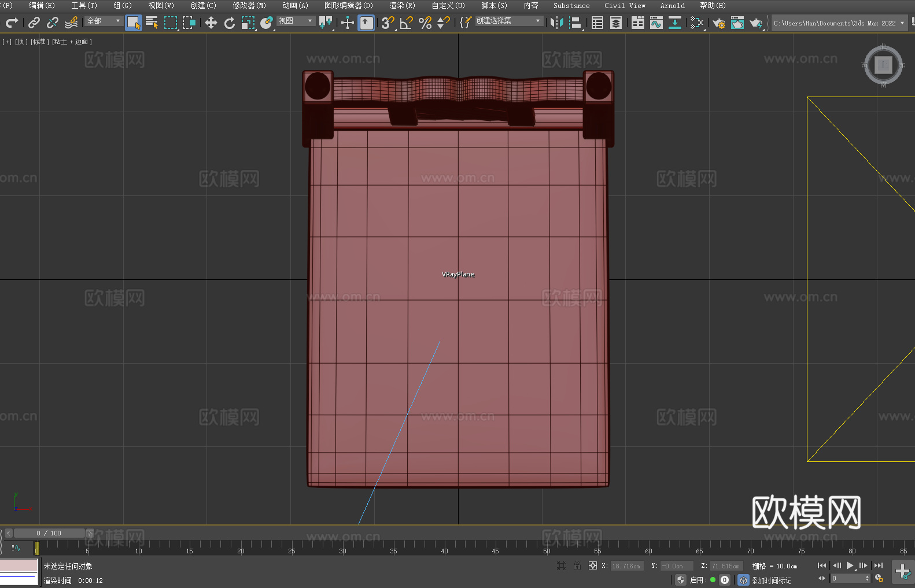The width and height of the screenshot is (915, 588).
Task: Open the 编辑(E) menu
Action: point(42,5)
